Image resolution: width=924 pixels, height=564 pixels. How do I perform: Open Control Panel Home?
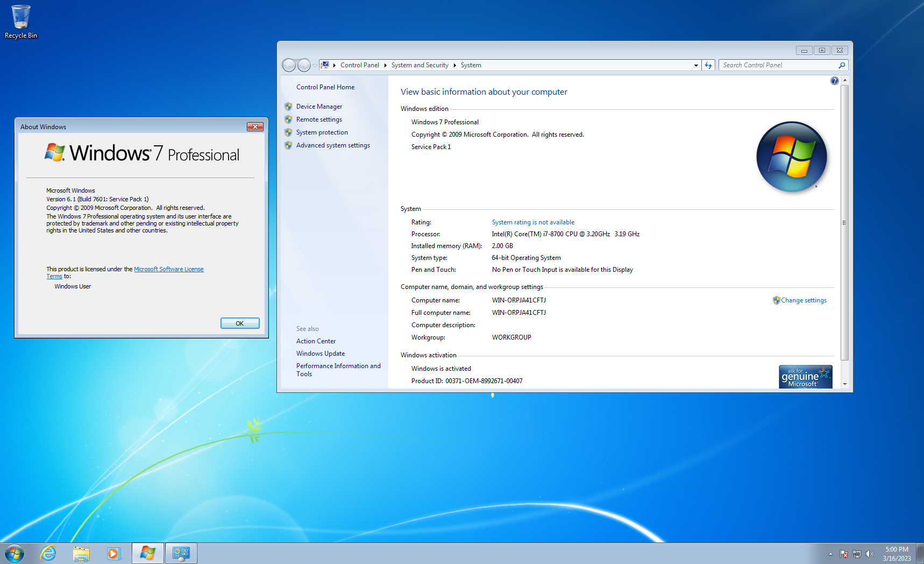(x=325, y=87)
